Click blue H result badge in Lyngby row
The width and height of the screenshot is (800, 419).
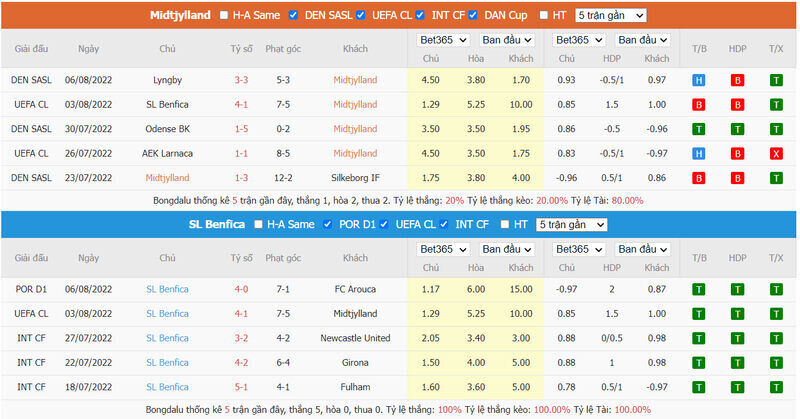click(698, 80)
